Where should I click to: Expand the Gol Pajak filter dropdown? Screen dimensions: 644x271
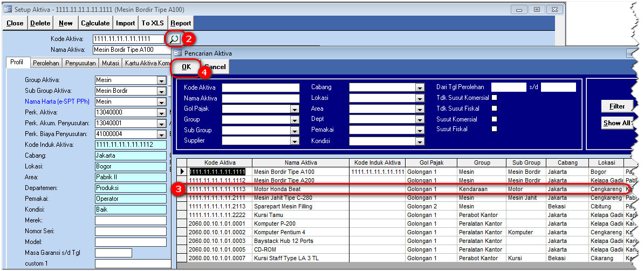coord(294,109)
